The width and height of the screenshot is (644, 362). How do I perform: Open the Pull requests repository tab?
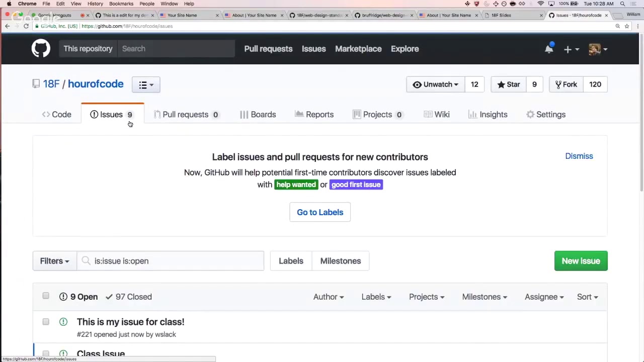[186, 115]
